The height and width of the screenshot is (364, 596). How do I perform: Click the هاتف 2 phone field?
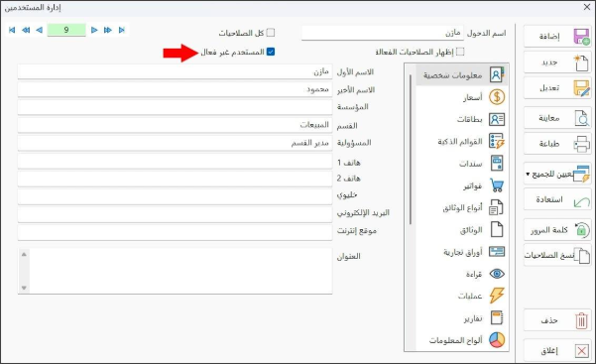(175, 180)
